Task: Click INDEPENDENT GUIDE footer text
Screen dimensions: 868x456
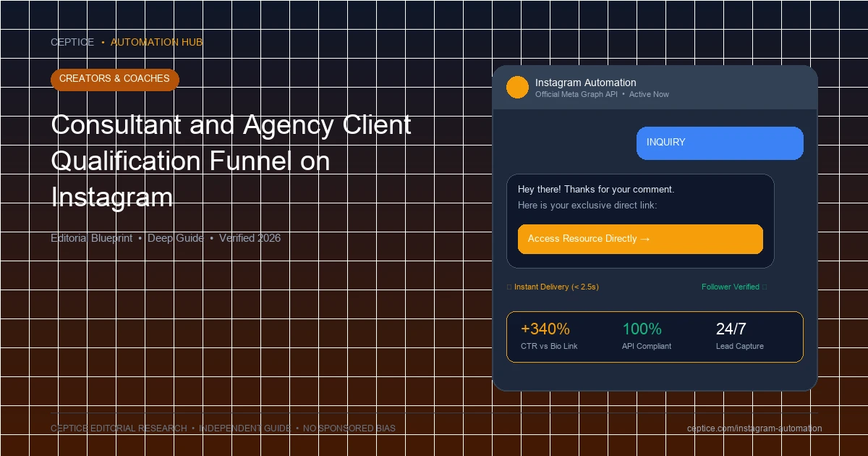Action: [245, 428]
